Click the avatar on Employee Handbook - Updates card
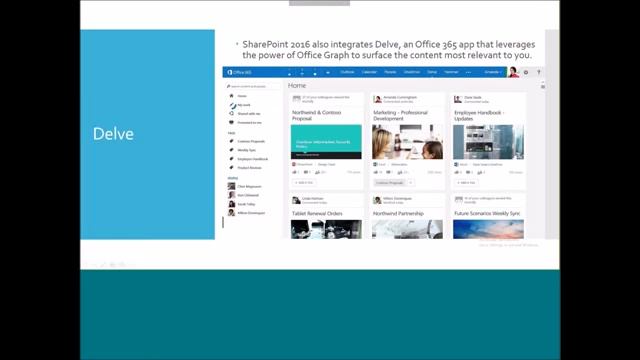 pos(458,99)
